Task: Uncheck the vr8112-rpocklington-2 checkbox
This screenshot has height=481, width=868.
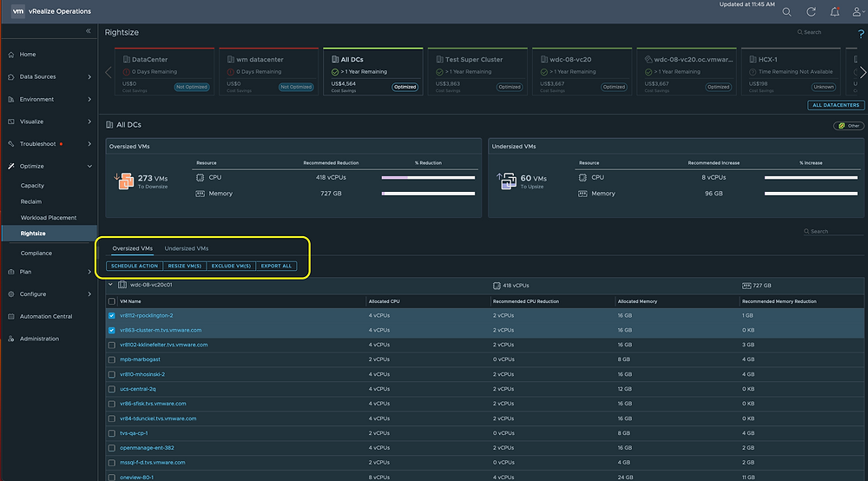Action: (x=112, y=315)
